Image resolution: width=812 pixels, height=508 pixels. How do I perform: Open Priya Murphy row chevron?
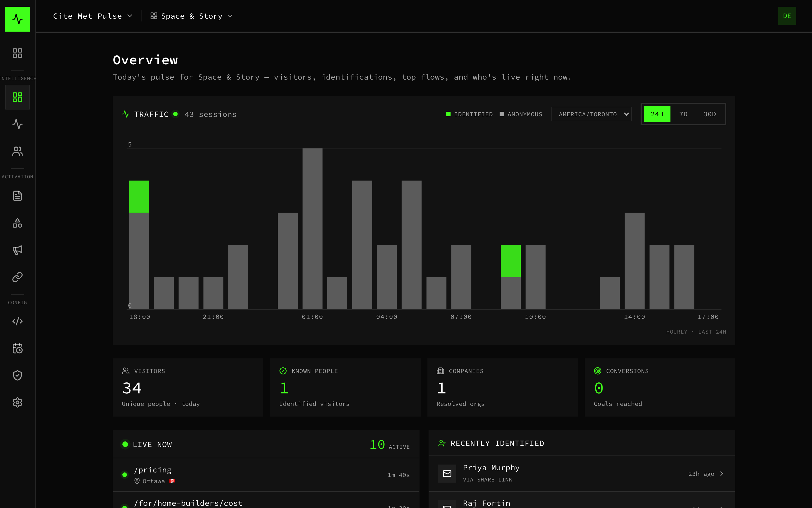[x=722, y=474]
